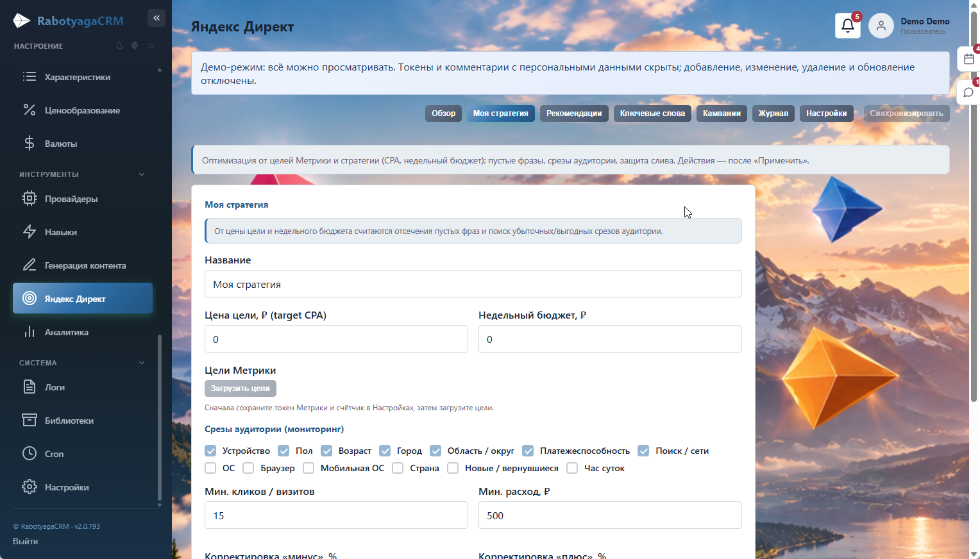Open Провайдеры in the sidebar
This screenshot has height=559, width=980.
83,199
